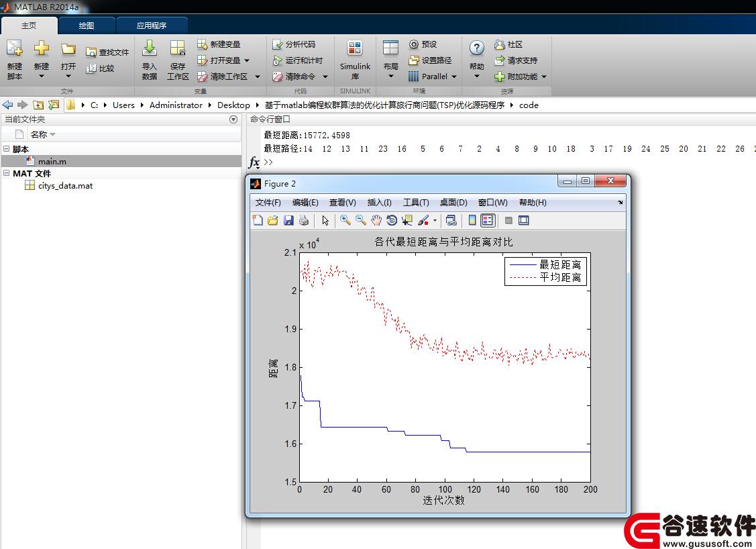Open Window 窗口(W) menu in Figure 2
Viewport: 756px width, 549px height.
tap(493, 203)
